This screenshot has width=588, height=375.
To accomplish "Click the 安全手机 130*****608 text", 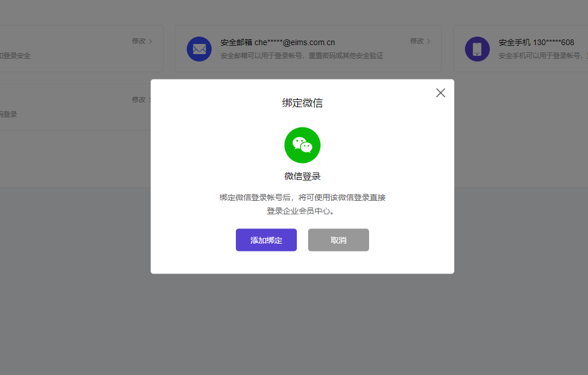I will (536, 42).
